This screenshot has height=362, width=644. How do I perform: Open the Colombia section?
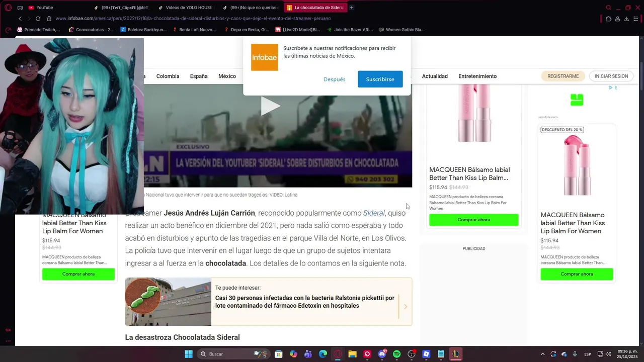168,76
